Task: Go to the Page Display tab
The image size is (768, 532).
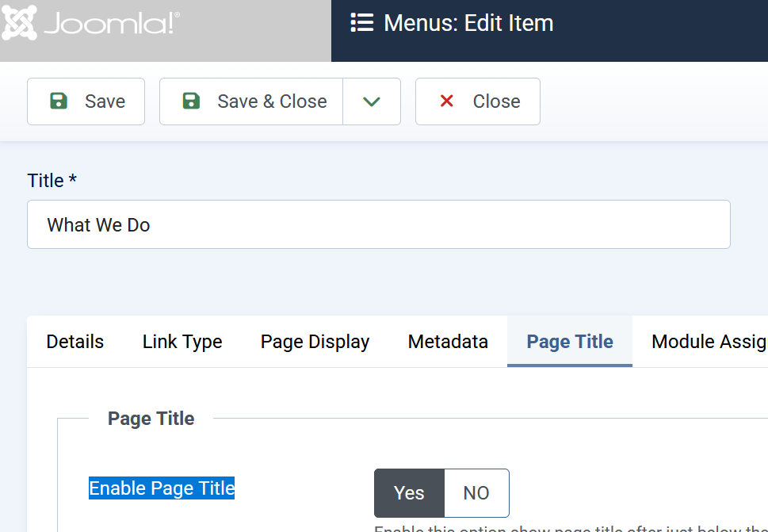Action: coord(315,342)
